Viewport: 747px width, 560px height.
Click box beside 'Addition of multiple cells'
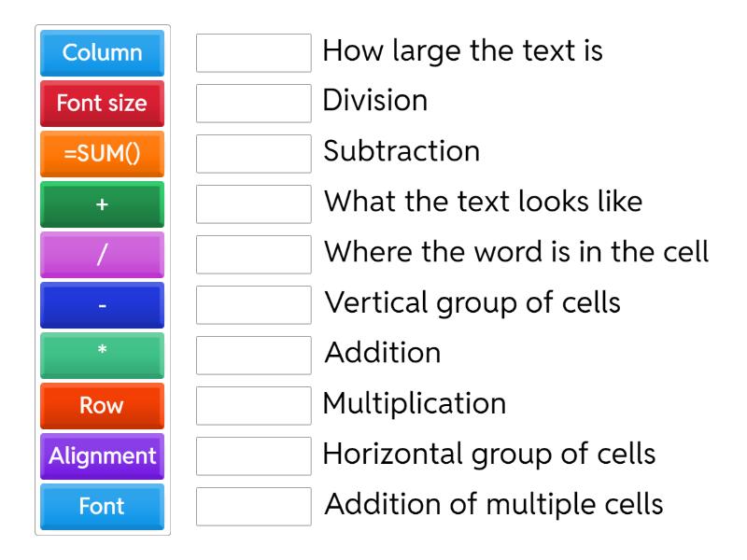(x=254, y=507)
